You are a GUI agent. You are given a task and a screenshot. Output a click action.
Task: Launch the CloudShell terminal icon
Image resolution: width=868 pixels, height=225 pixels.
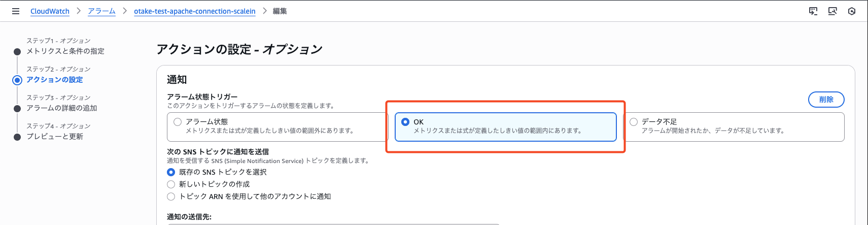(x=813, y=11)
